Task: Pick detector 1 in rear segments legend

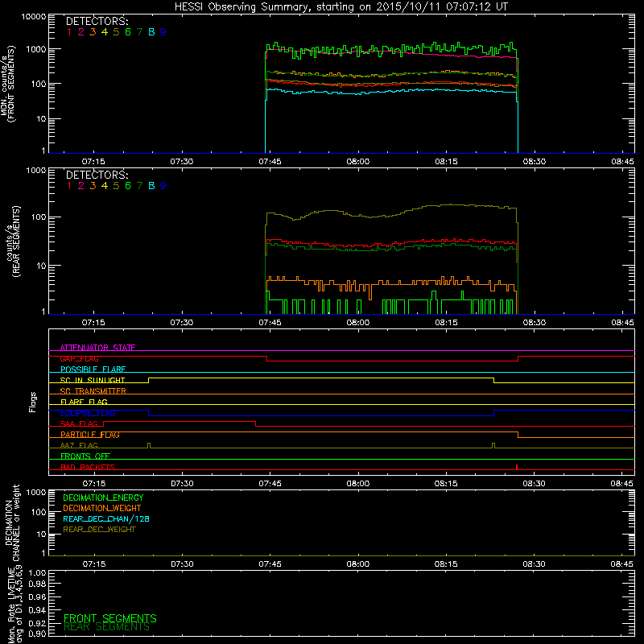Action: point(69,186)
